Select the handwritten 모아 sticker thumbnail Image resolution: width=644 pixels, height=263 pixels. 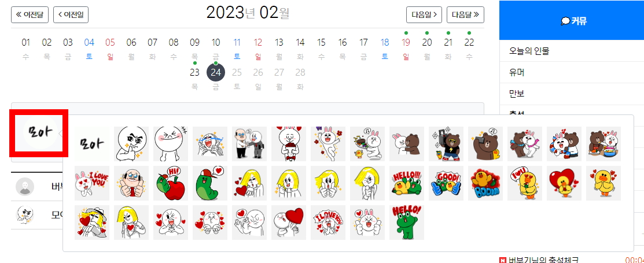[91, 143]
